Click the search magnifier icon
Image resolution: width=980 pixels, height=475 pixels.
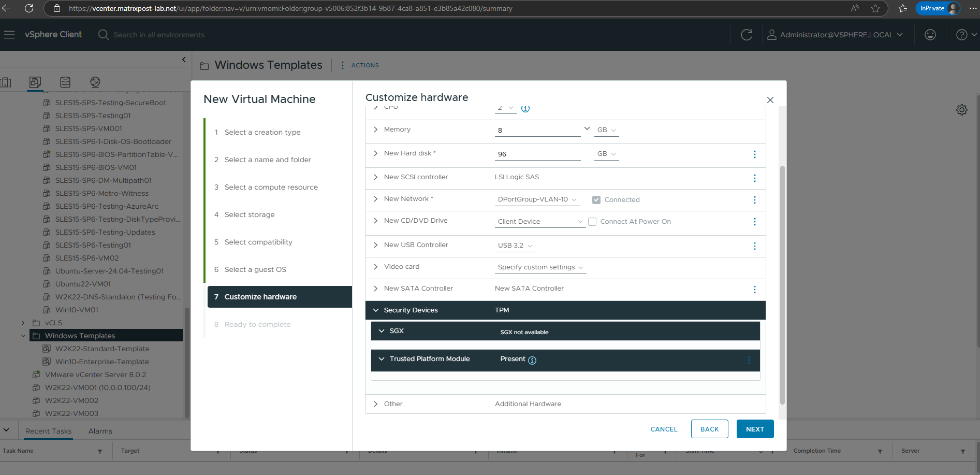(x=104, y=35)
